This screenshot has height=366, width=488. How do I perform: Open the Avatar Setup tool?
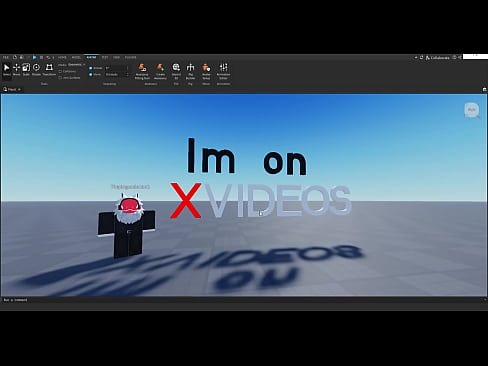(x=206, y=72)
